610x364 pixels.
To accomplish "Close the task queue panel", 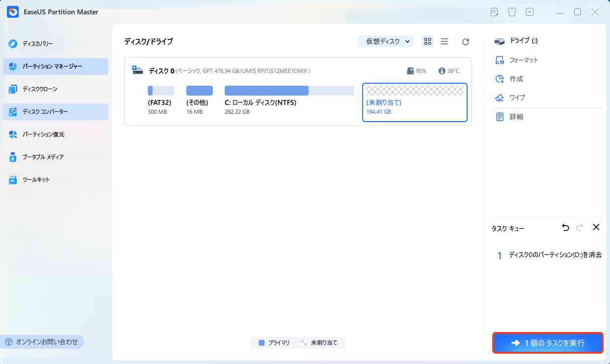I will coord(596,228).
